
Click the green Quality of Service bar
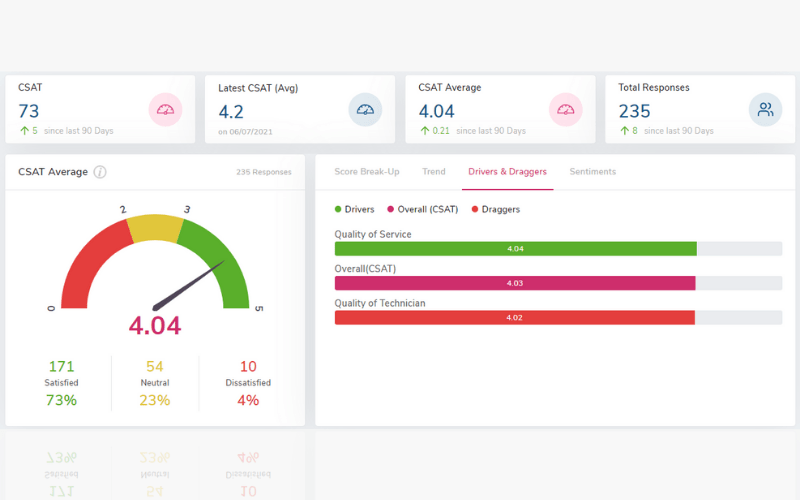[515, 249]
